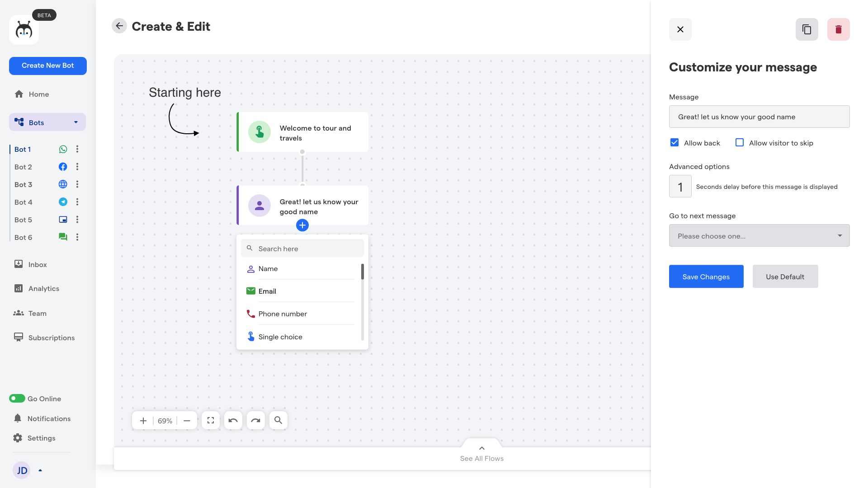The image size is (868, 488).
Task: Toggle the Go Online switch
Action: [17, 399]
